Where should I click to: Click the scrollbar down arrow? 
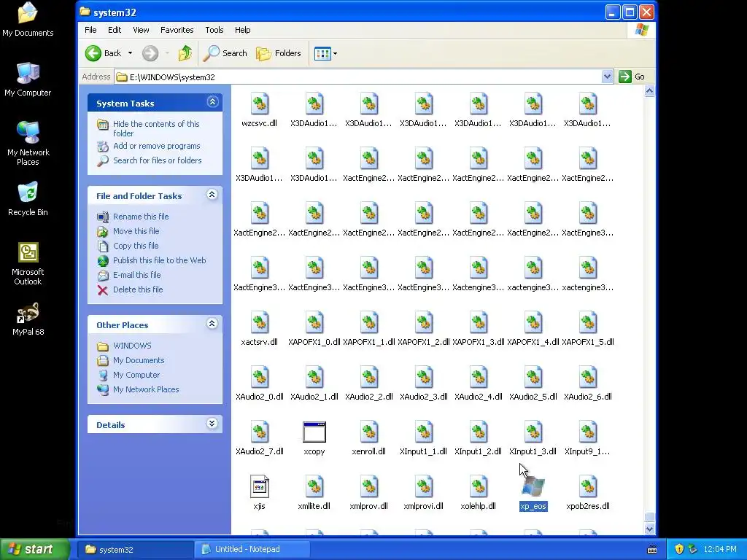click(x=649, y=529)
